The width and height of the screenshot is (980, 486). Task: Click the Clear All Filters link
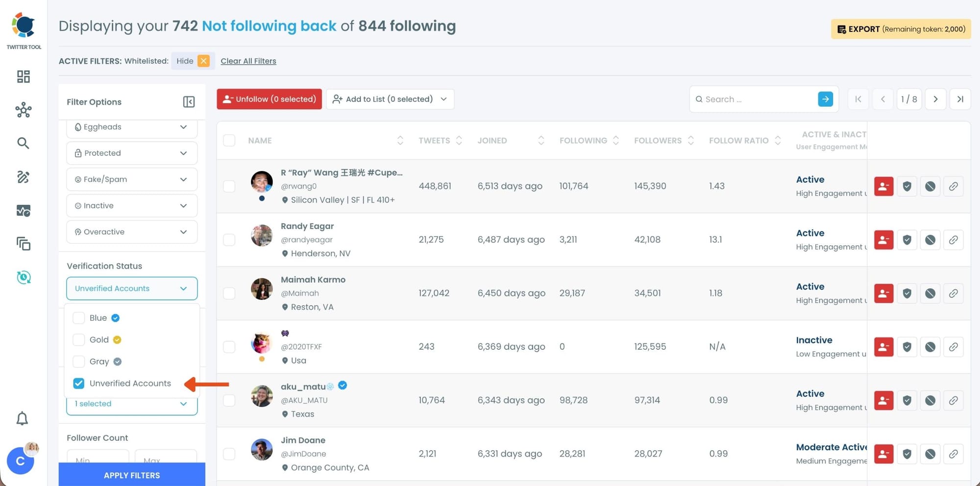pos(248,61)
